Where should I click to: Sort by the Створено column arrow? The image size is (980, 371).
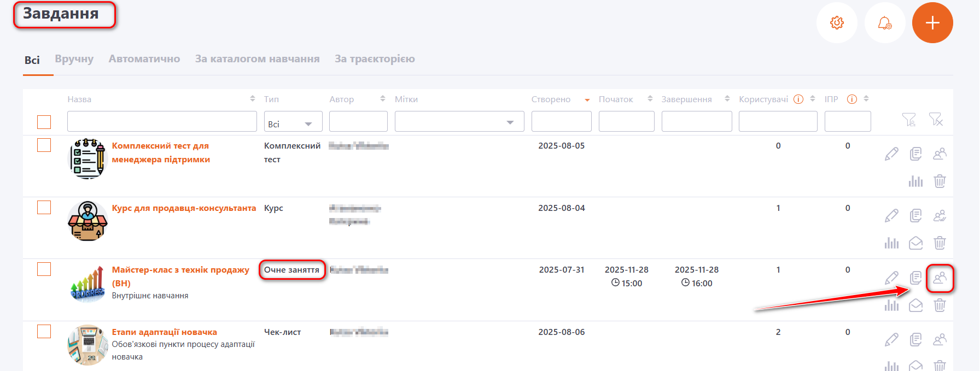[x=587, y=100]
